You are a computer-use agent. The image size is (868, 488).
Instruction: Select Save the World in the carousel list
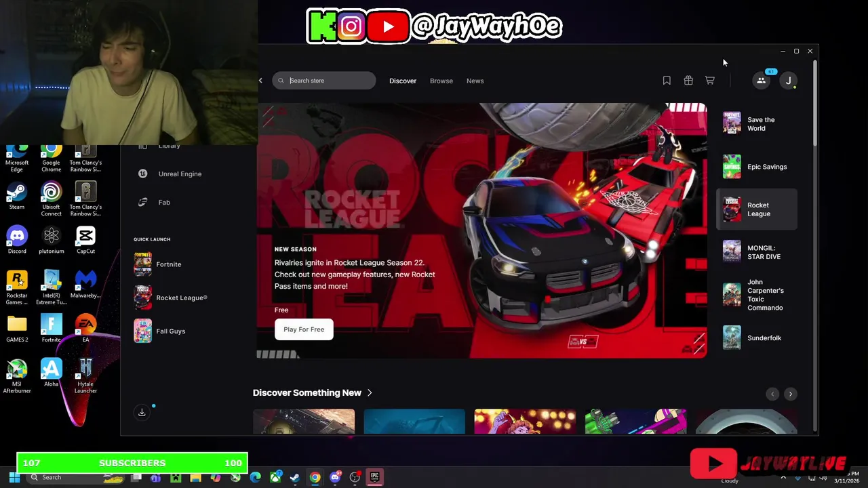click(757, 123)
